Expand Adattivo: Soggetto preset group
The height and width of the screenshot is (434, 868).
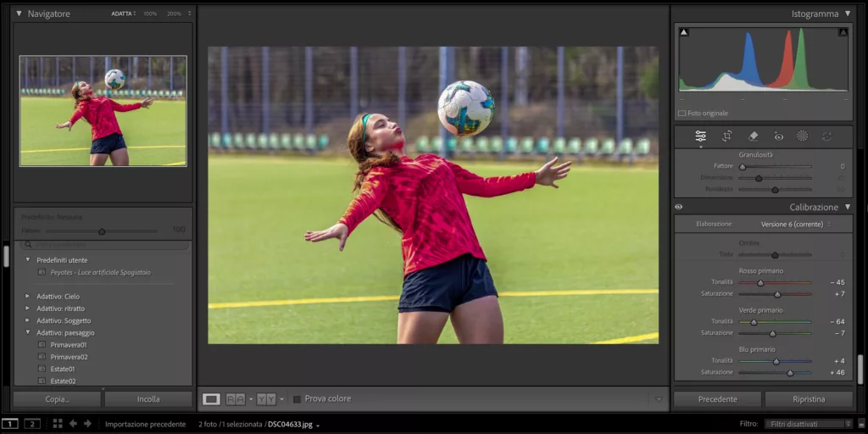click(28, 320)
